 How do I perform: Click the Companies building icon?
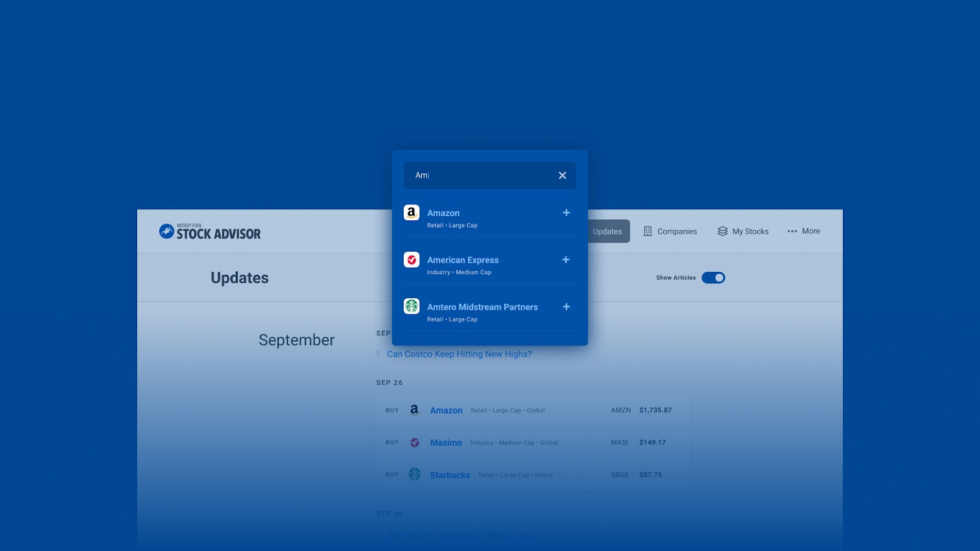(647, 231)
